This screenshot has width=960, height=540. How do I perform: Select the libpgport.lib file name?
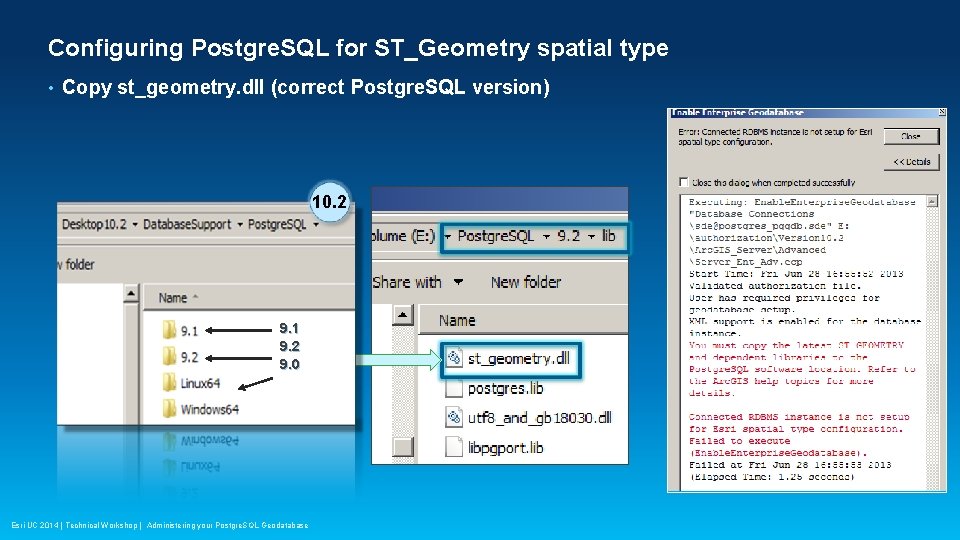click(x=505, y=448)
